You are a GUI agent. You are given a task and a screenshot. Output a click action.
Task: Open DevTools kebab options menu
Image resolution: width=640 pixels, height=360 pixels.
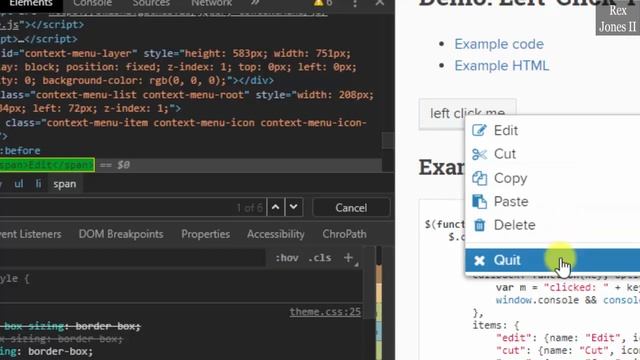coord(355,3)
